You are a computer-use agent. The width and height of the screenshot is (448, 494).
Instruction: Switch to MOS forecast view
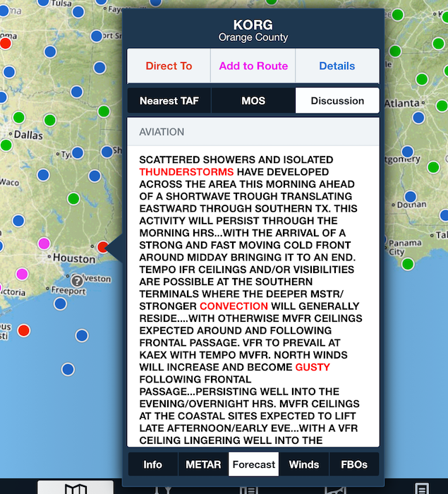[x=253, y=101]
